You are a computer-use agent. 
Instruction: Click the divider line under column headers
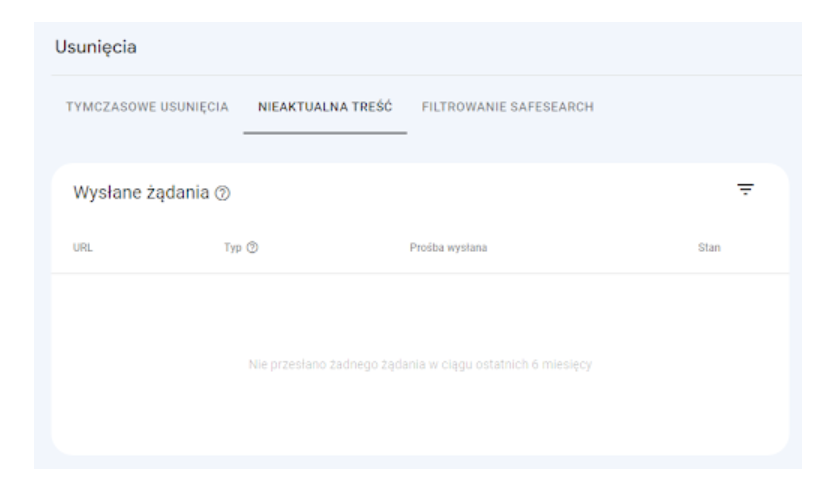pyautogui.click(x=420, y=273)
